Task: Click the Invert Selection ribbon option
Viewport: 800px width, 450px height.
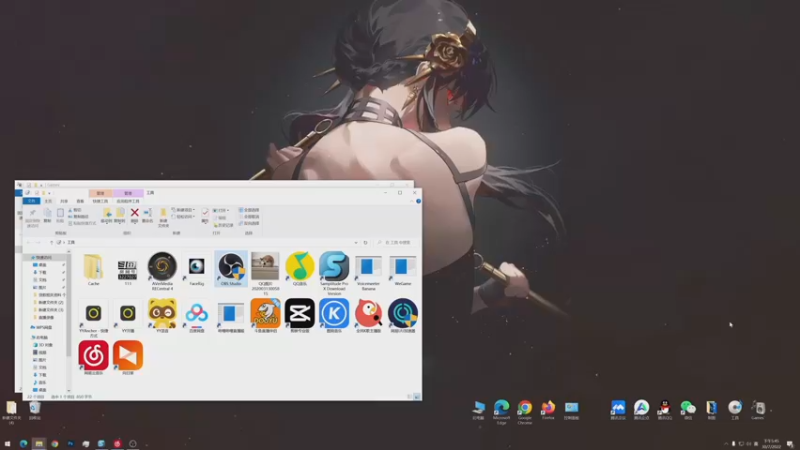Action: (249, 223)
